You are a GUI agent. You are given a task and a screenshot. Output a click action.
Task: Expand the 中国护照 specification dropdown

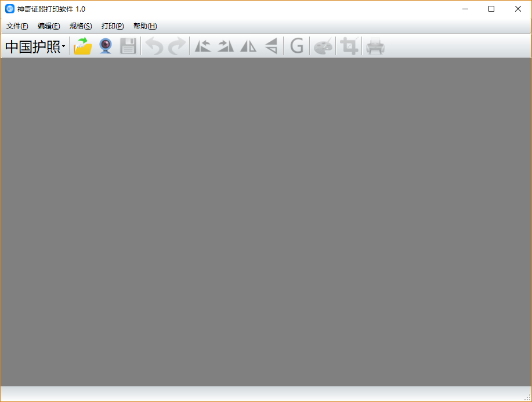35,46
